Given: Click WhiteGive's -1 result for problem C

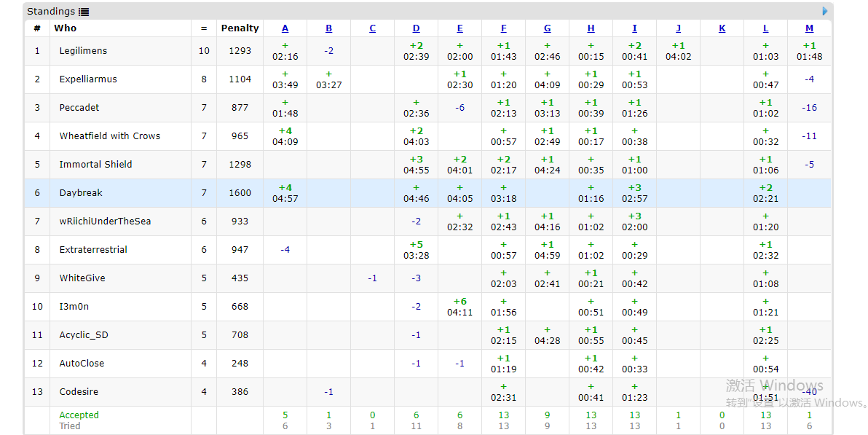Looking at the screenshot, I should point(372,278).
